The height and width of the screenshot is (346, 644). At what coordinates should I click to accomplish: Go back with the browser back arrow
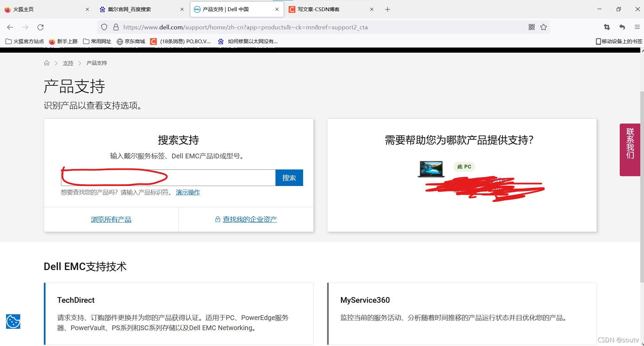(x=10, y=27)
